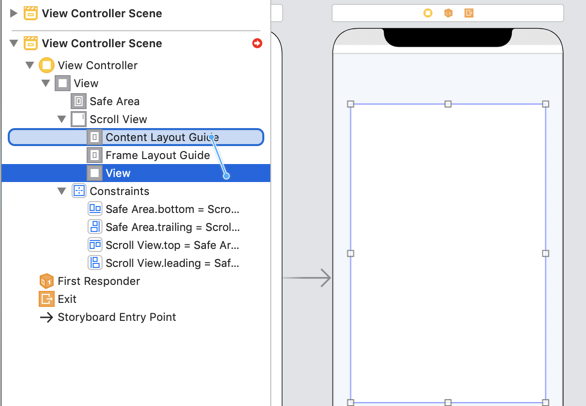Expand the collapsed View Controller Scene
Screen dimensions: 586x406
pos(13,13)
